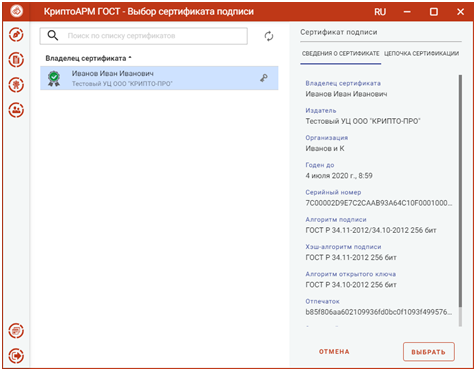This screenshot has height=371, width=476.
Task: Click the Алгоритм открытого ключа field label
Action: click(351, 274)
